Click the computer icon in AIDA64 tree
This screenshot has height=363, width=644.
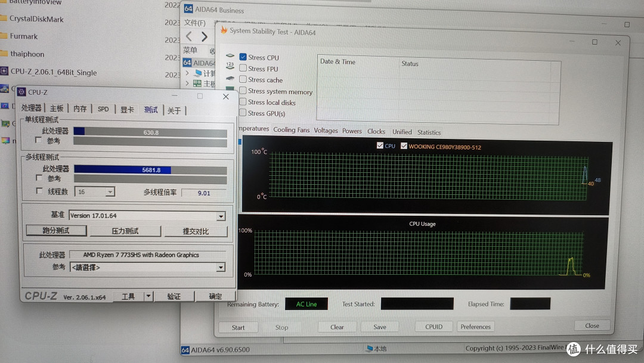(198, 73)
